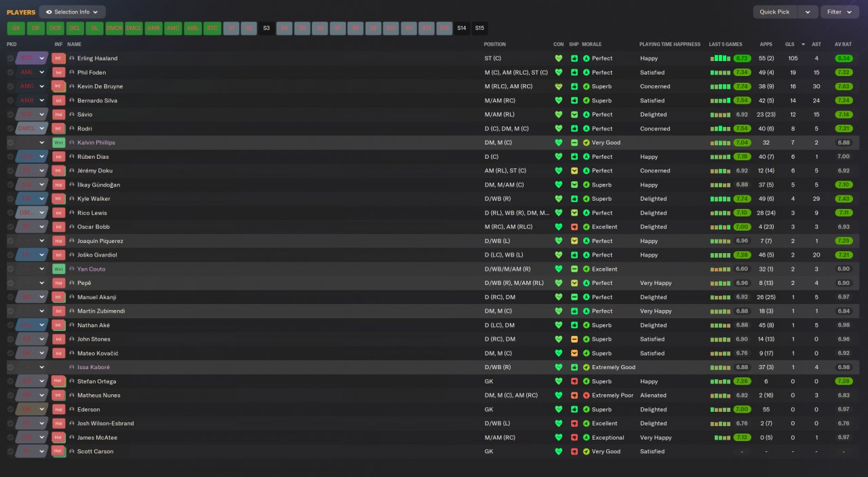The width and height of the screenshot is (868, 477).
Task: Open Kalvin Phillips' player profile
Action: coord(96,142)
